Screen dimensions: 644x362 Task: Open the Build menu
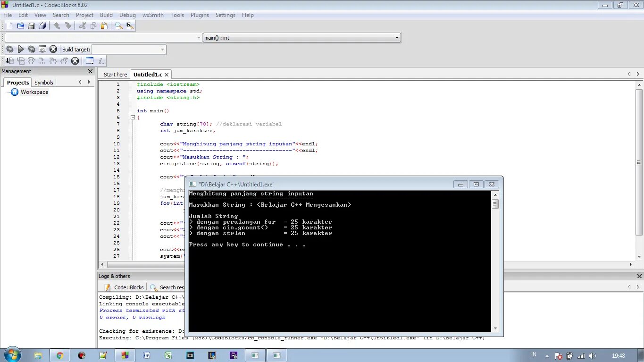coord(106,15)
